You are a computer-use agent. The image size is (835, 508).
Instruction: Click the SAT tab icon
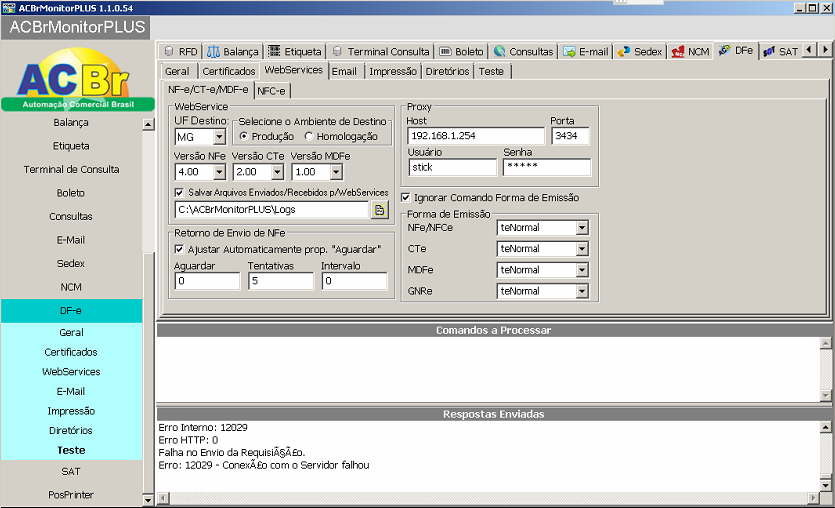coord(769,52)
